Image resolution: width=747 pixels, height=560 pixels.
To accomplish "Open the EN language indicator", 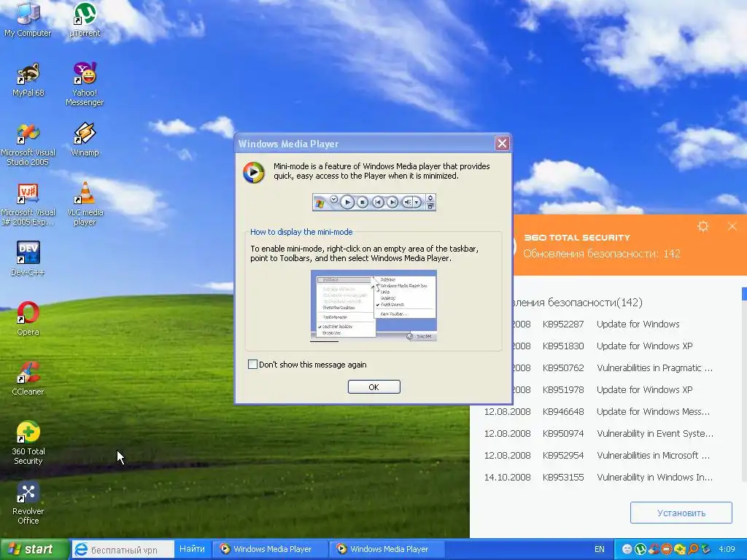I will (600, 550).
